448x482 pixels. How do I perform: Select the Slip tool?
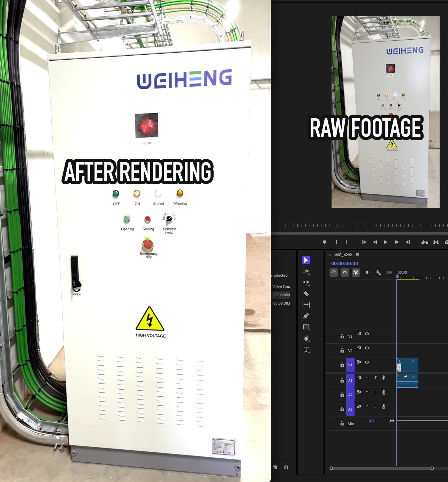coord(306,305)
